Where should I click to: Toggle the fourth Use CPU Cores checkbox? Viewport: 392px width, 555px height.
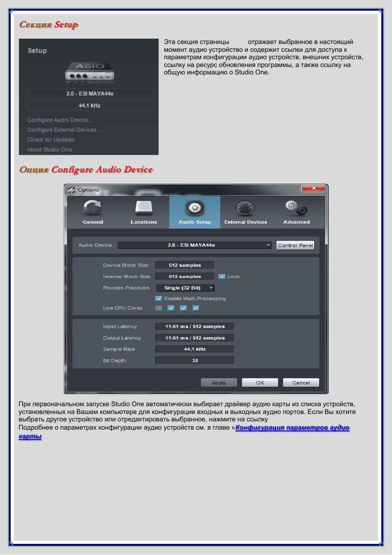pos(196,308)
